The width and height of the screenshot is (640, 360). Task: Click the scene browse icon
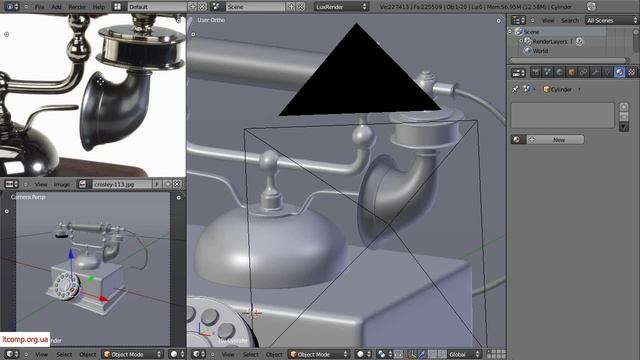point(217,7)
